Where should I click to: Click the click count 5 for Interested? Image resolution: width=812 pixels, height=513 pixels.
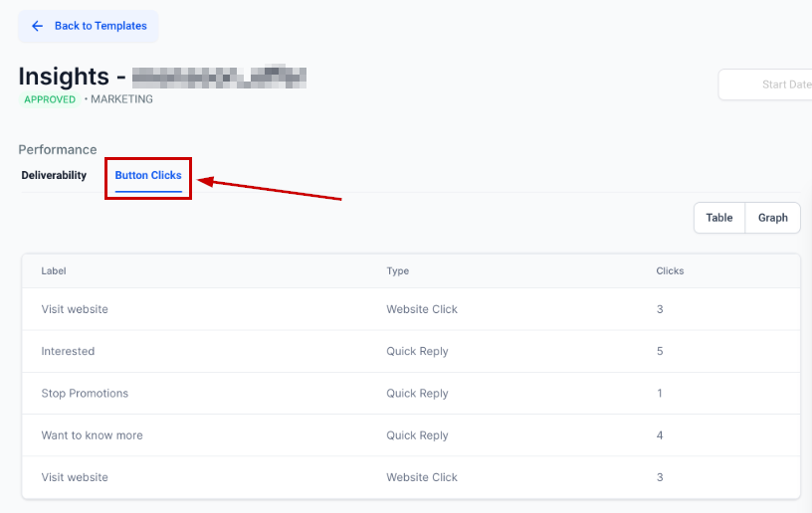point(660,351)
